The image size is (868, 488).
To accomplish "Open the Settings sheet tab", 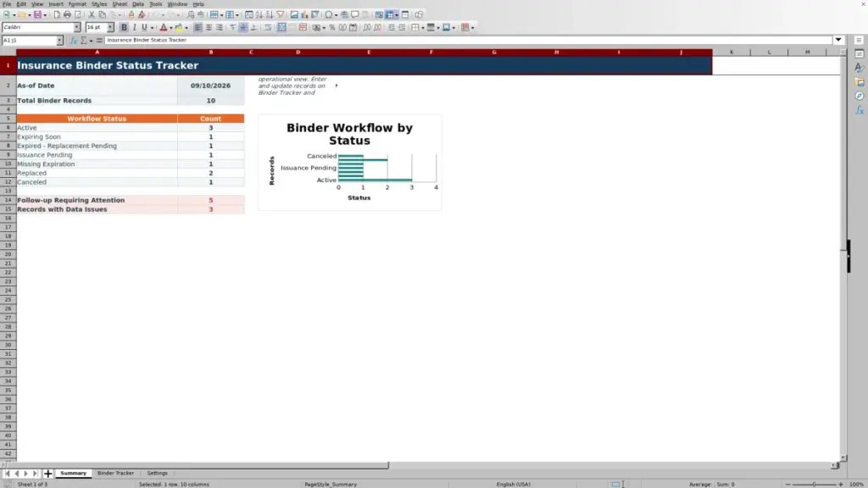I will 157,473.
